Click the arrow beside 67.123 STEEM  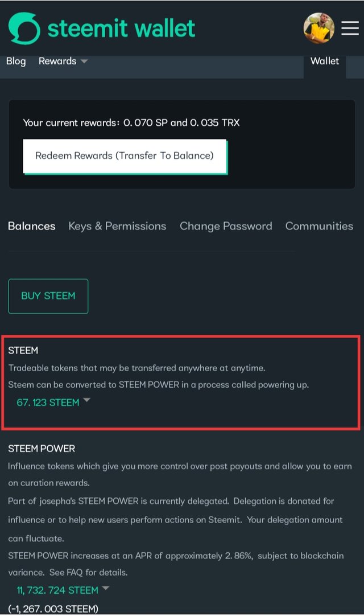(87, 400)
